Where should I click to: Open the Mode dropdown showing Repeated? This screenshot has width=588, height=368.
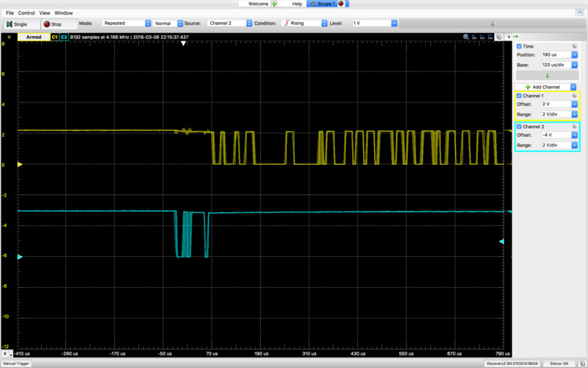coord(126,24)
